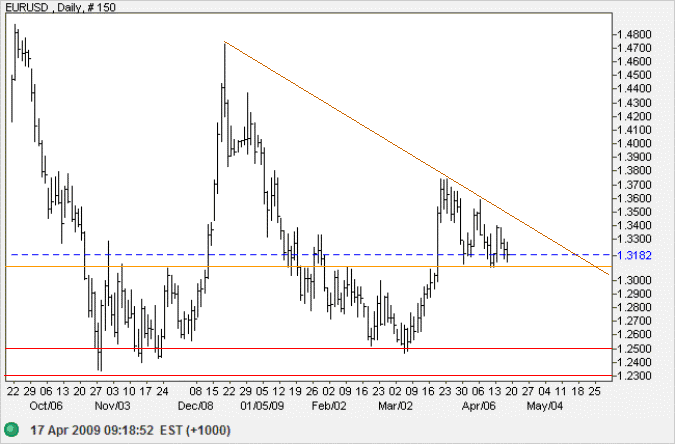The height and width of the screenshot is (444, 675).
Task: Click the 1.2500 price axis label
Action: 635,348
